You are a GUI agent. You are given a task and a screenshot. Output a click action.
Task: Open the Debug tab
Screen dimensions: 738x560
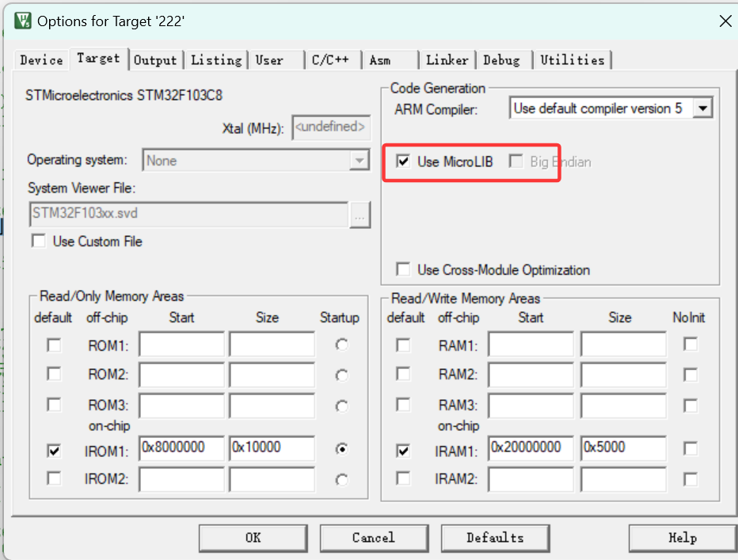(504, 60)
